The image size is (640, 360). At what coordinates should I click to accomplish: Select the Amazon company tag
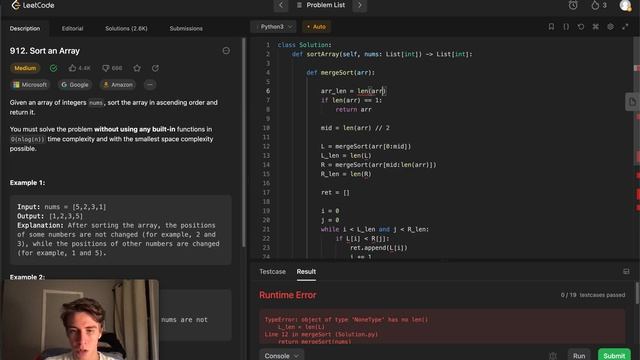[x=118, y=85]
